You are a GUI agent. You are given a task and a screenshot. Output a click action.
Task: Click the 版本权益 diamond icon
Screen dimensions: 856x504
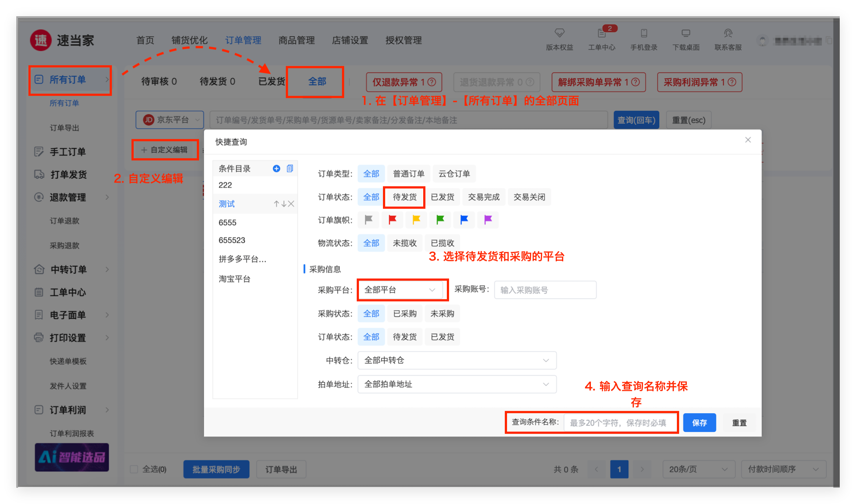559,33
